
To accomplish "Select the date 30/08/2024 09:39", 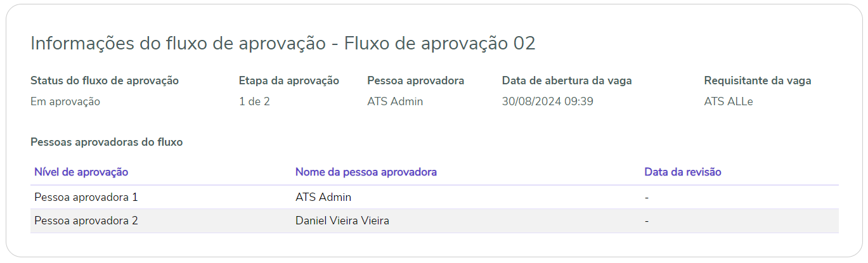I will point(548,101).
